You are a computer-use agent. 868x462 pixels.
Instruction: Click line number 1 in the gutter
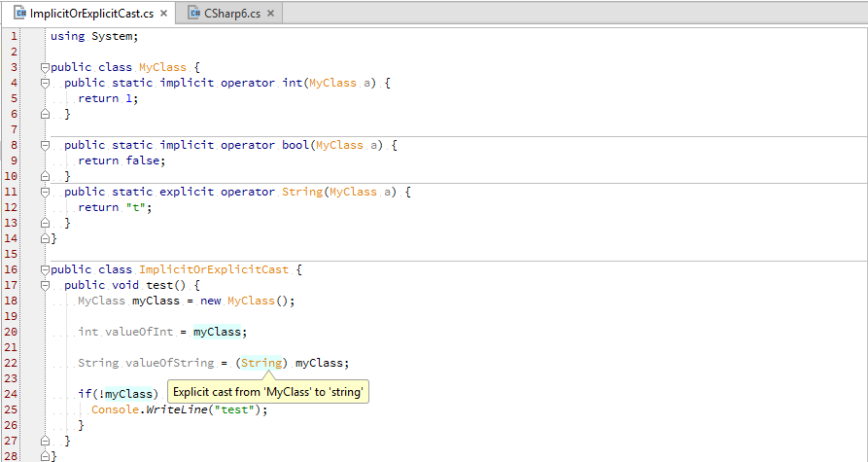click(14, 37)
